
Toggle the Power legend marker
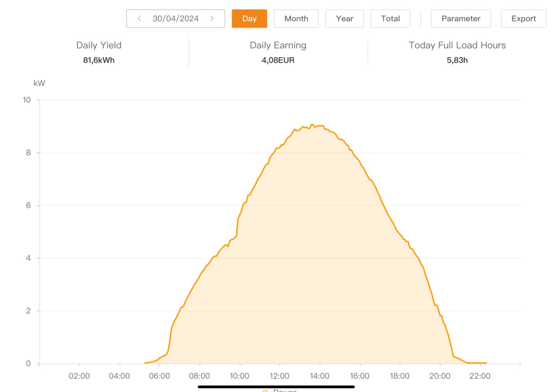coord(265,391)
